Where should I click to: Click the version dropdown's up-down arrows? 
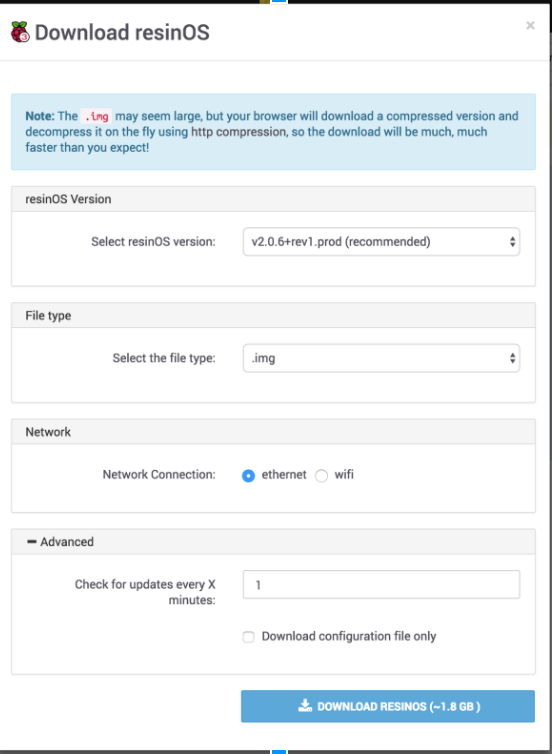pos(513,241)
